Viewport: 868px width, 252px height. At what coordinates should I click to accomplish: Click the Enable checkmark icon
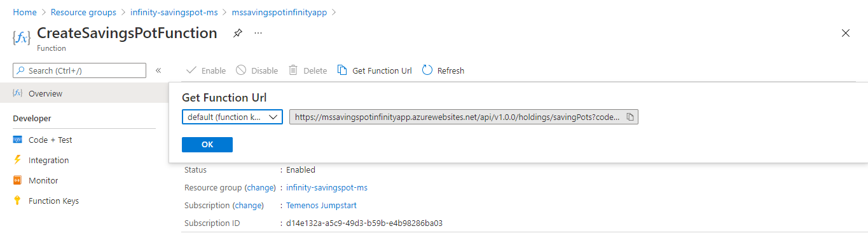pos(191,70)
